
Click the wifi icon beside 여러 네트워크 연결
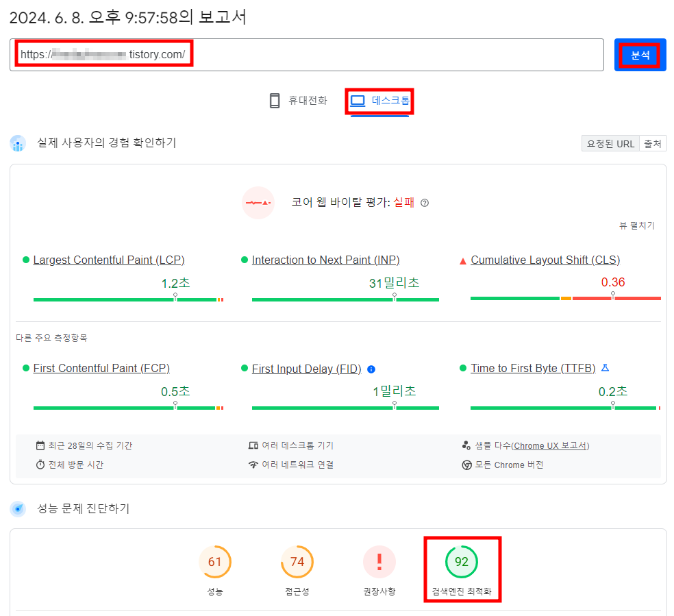point(253,465)
